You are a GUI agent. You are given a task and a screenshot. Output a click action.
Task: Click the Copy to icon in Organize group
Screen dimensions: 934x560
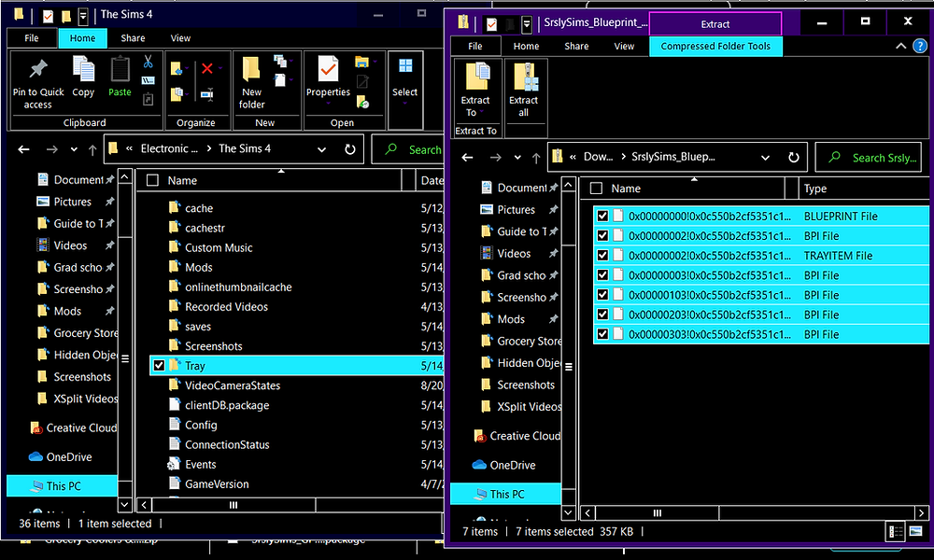(177, 94)
